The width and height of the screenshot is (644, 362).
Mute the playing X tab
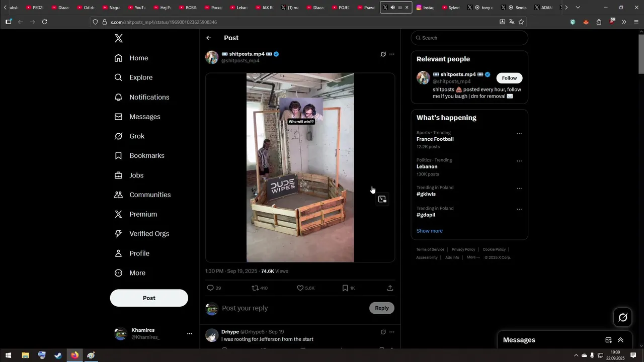[392, 8]
